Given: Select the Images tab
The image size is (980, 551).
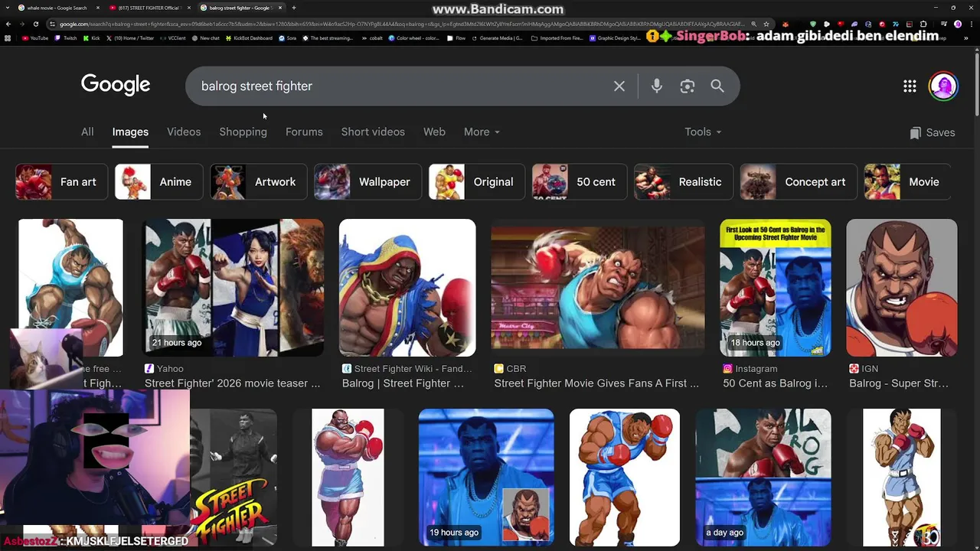Looking at the screenshot, I should coord(130,132).
